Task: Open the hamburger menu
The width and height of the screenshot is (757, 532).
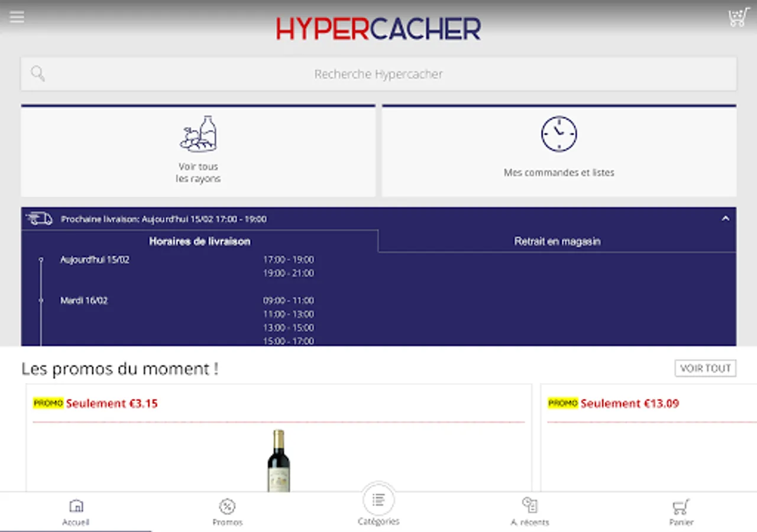Action: (17, 17)
